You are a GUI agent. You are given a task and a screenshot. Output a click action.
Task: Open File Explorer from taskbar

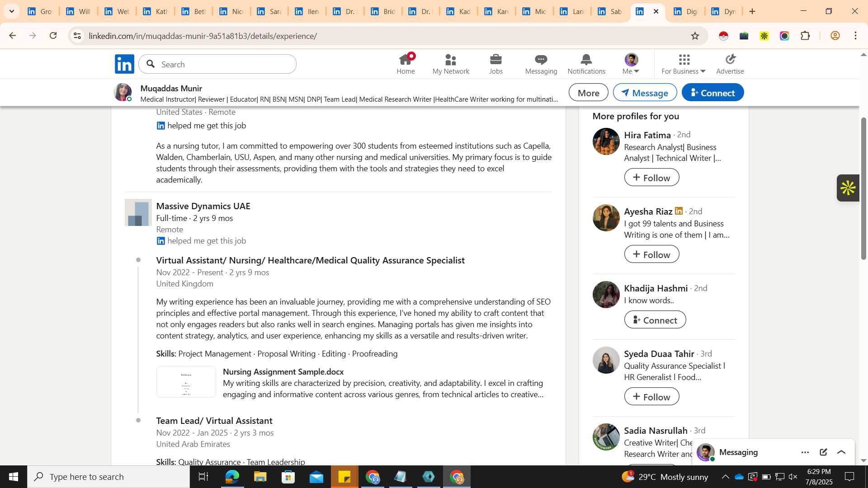[x=260, y=477]
